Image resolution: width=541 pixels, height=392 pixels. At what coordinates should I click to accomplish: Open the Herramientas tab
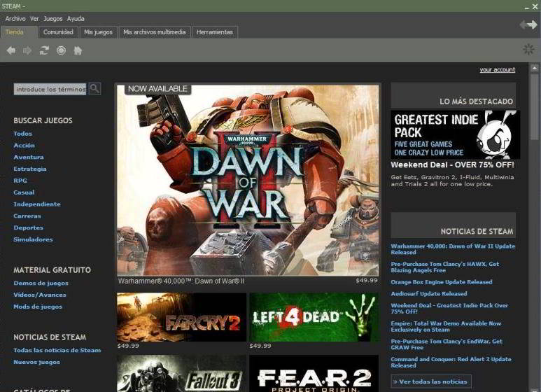(x=215, y=32)
